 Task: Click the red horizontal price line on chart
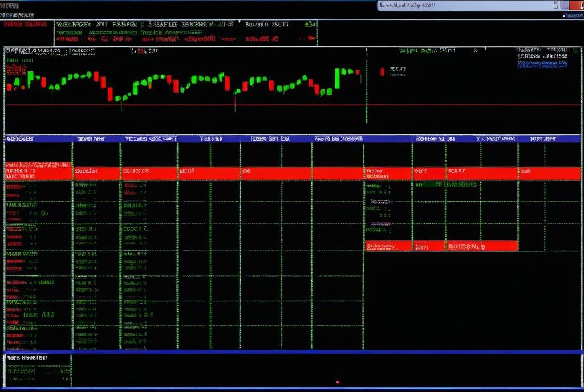point(293,105)
